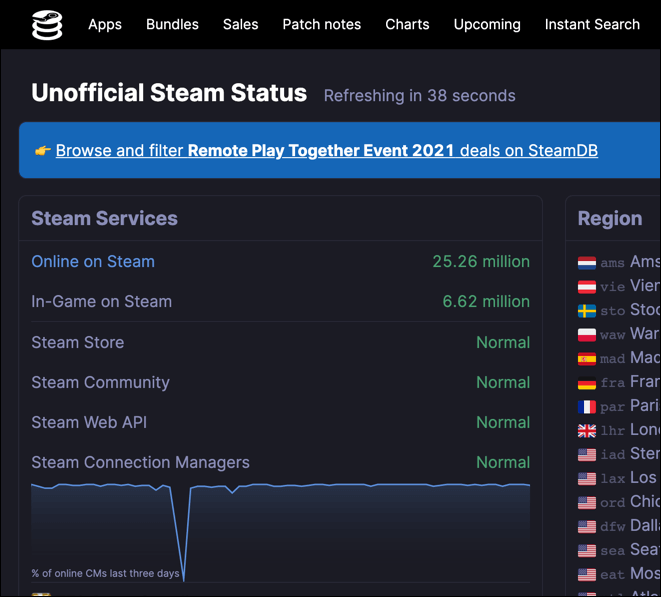This screenshot has width=661, height=597.
Task: Click the Region panel heading
Action: [x=610, y=218]
